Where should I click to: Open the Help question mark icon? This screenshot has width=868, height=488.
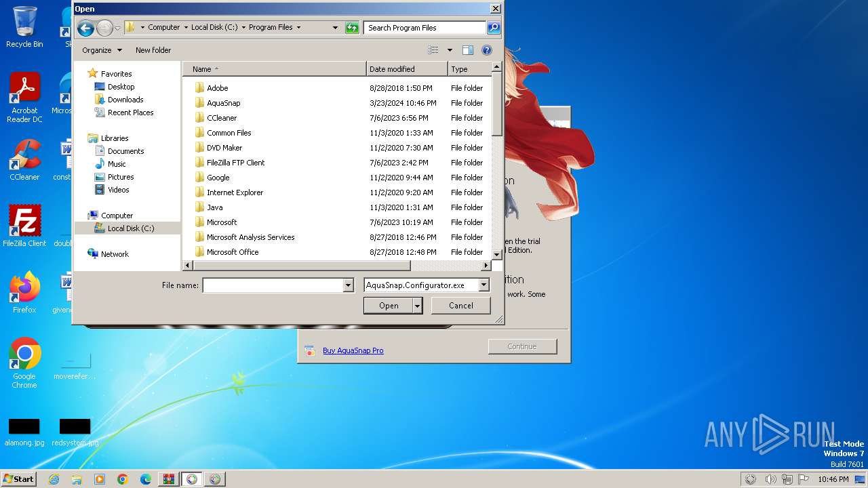pos(486,50)
